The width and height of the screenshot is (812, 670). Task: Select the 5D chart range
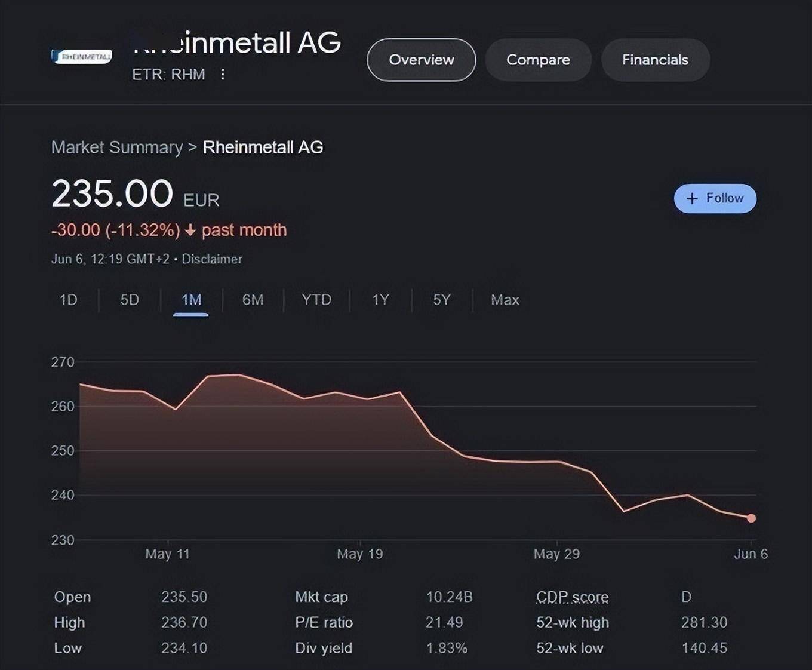[130, 300]
